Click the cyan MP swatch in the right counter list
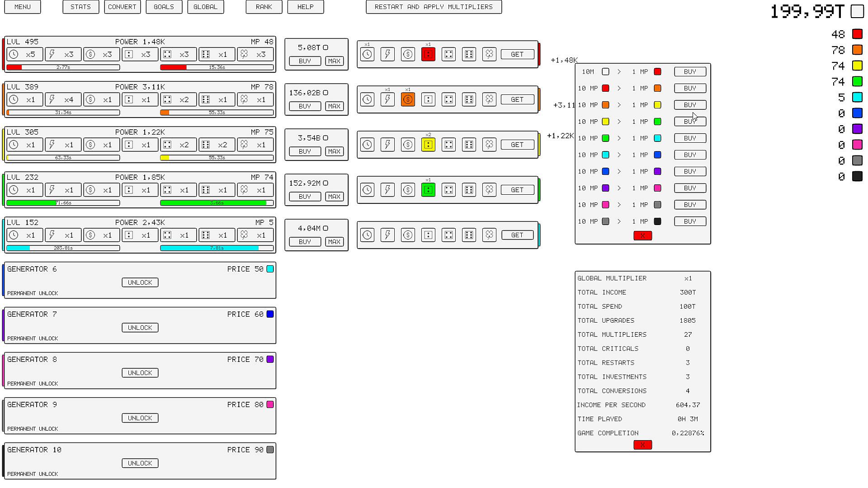This screenshot has height=488, width=868. 857,97
